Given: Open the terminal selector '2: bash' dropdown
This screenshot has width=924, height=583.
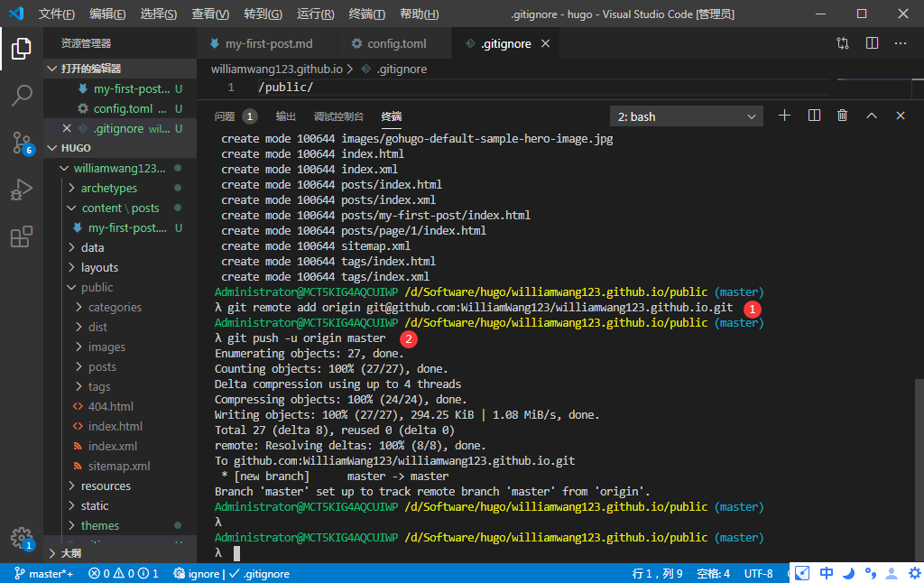Looking at the screenshot, I should click(x=687, y=116).
